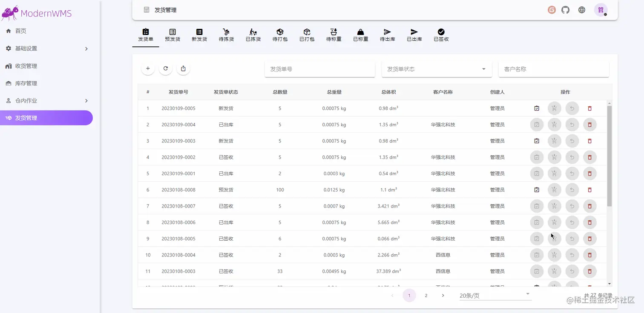The height and width of the screenshot is (313, 644).
Task: Click undo arrow icon in row 20230109-0003
Action: pos(572,141)
